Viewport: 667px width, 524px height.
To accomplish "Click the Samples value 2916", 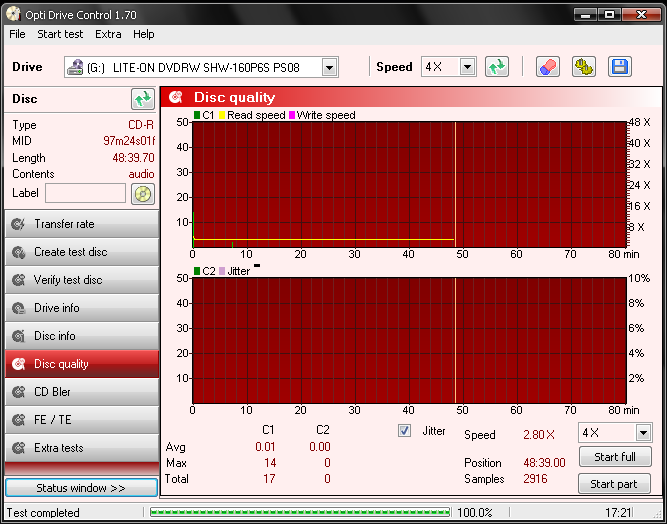I will (x=535, y=479).
